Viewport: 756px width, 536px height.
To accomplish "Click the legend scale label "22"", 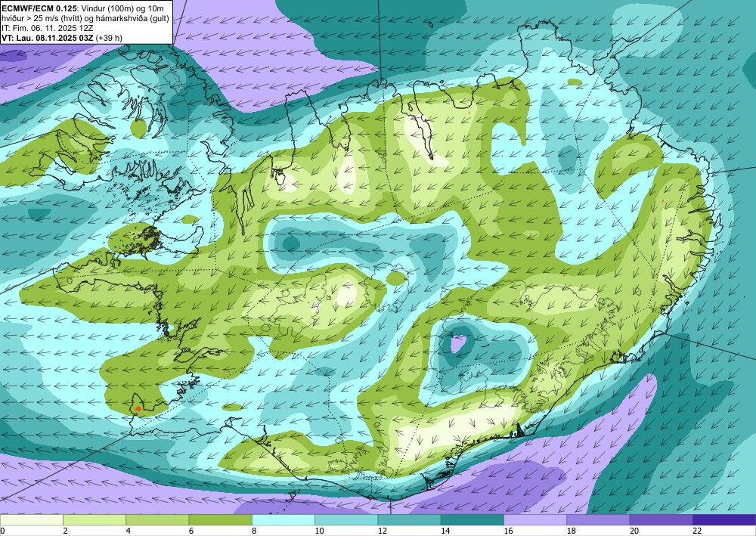I will (x=697, y=531).
